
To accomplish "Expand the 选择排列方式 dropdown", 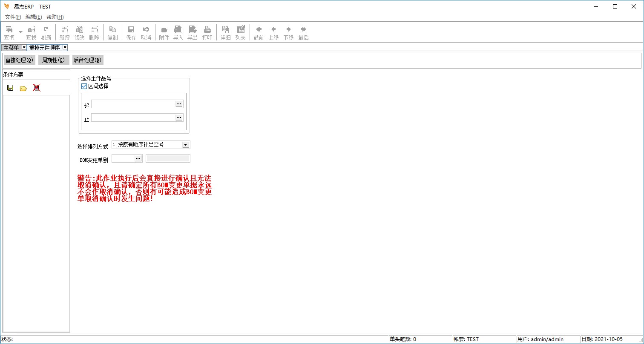I will 185,145.
